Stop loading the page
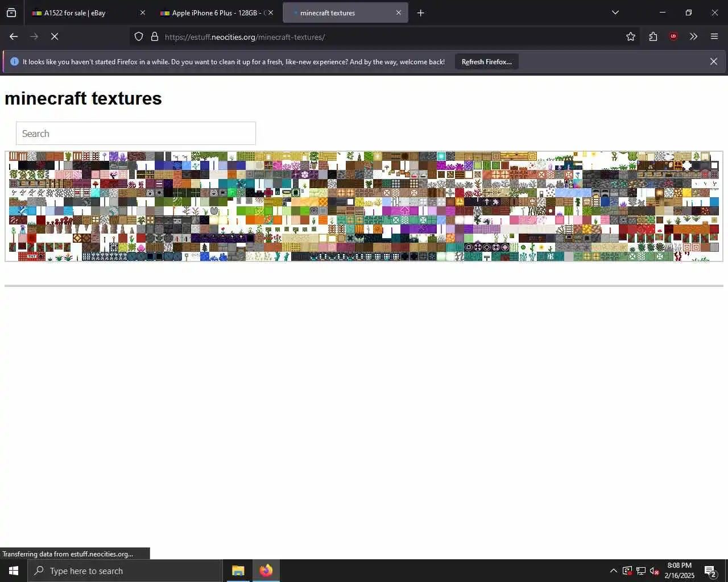This screenshot has height=582, width=728. [55, 36]
